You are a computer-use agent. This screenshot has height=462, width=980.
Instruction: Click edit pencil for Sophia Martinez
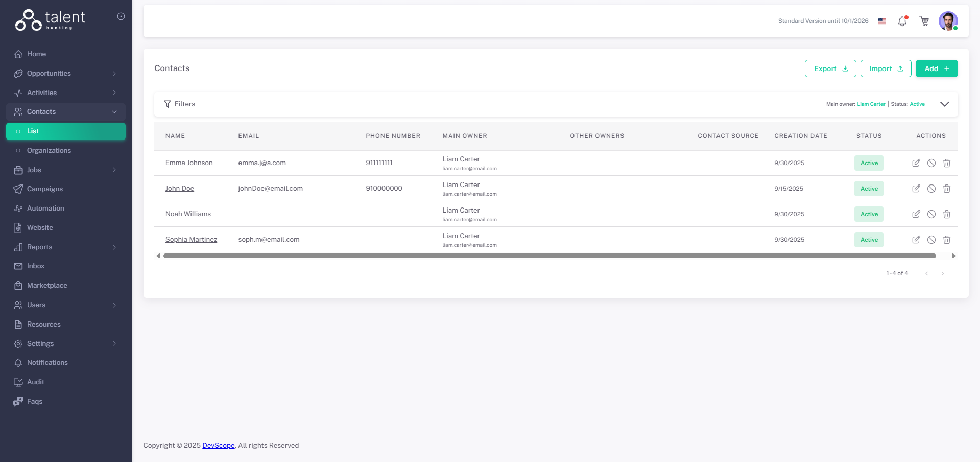916,240
